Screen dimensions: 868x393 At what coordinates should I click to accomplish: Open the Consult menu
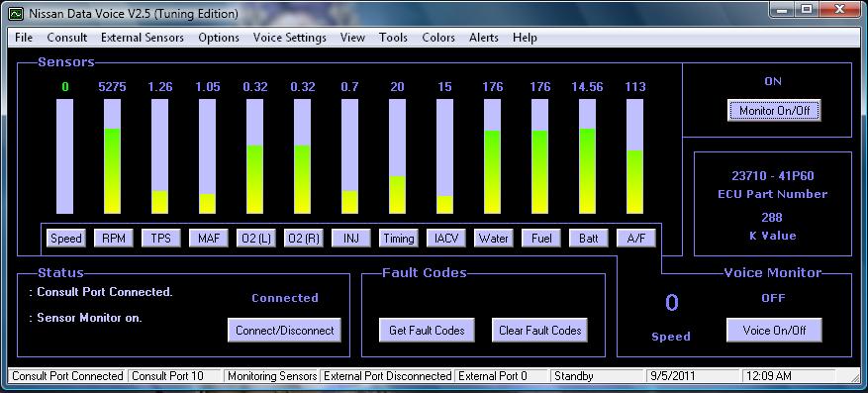click(x=67, y=38)
